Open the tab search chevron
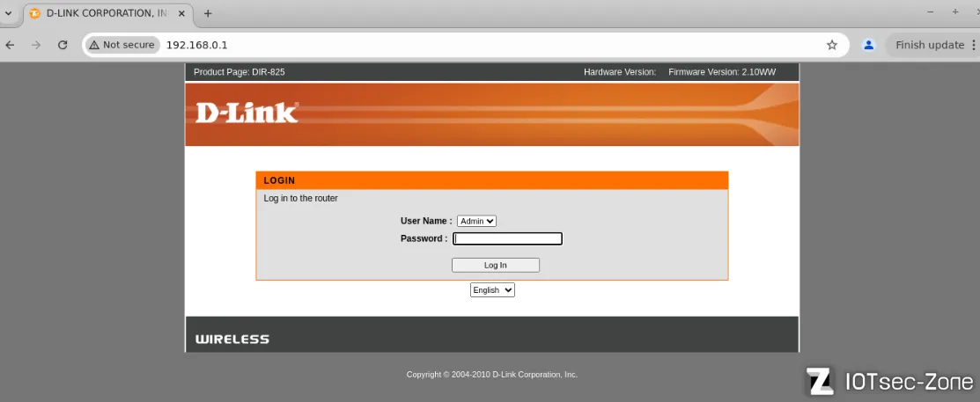This screenshot has width=980, height=402. click(9, 13)
